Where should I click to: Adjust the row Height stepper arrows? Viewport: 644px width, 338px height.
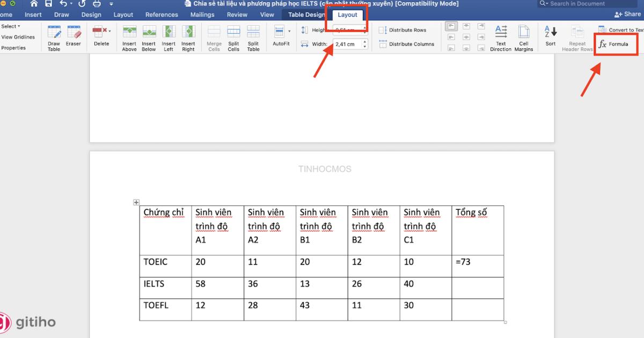tap(365, 30)
